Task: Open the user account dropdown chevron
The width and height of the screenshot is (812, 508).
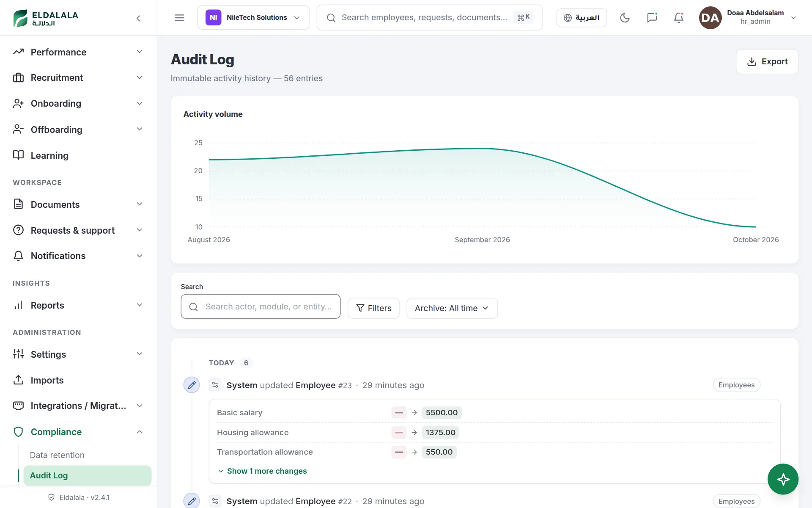Action: click(x=793, y=18)
